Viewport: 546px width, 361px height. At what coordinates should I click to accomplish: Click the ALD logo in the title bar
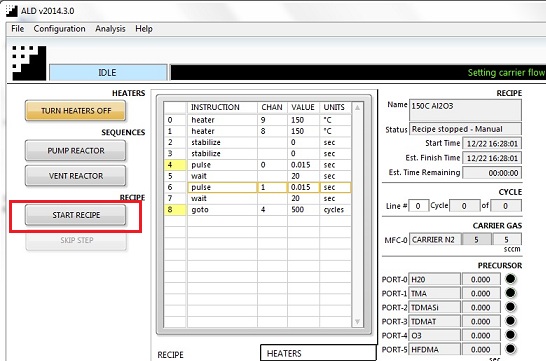pyautogui.click(x=11, y=11)
